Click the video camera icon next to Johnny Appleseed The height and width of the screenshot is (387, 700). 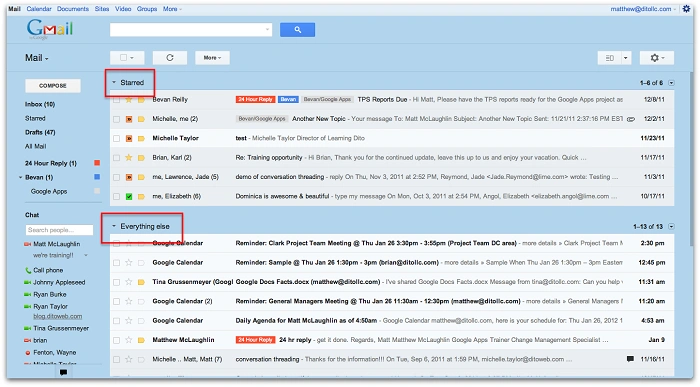[27, 283]
